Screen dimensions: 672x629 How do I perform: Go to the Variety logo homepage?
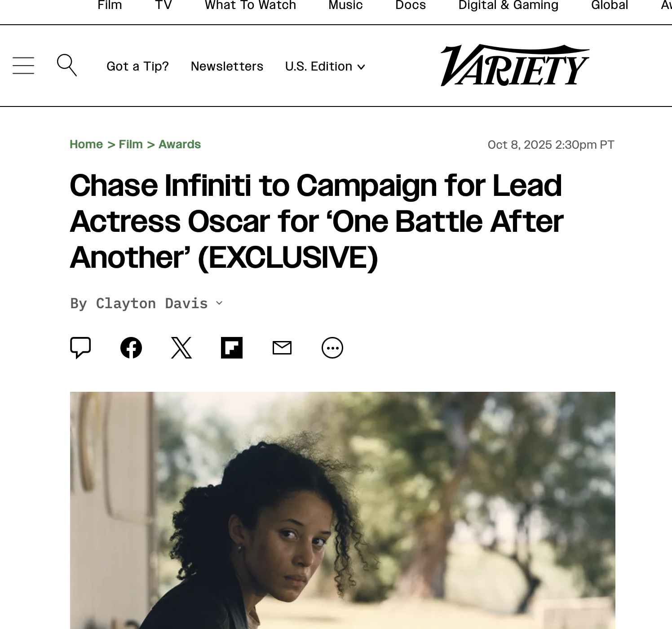tap(515, 65)
